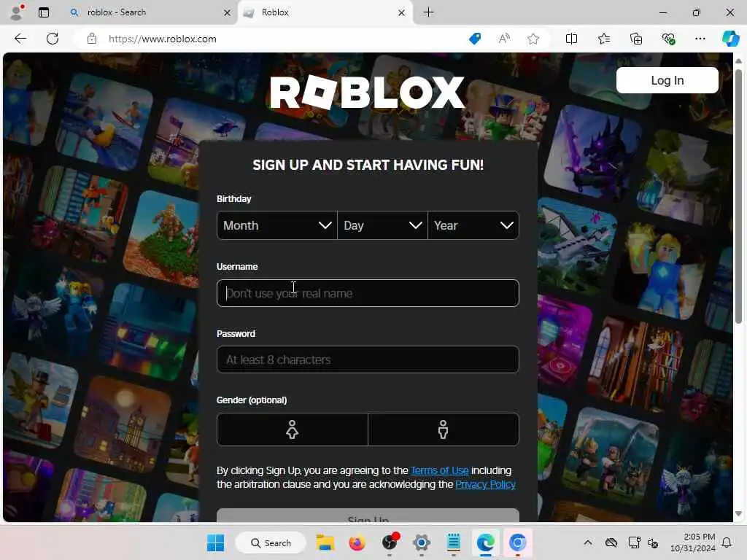Click the page vertical scrollbar thumb
This screenshot has height=560, width=747.
(x=738, y=197)
